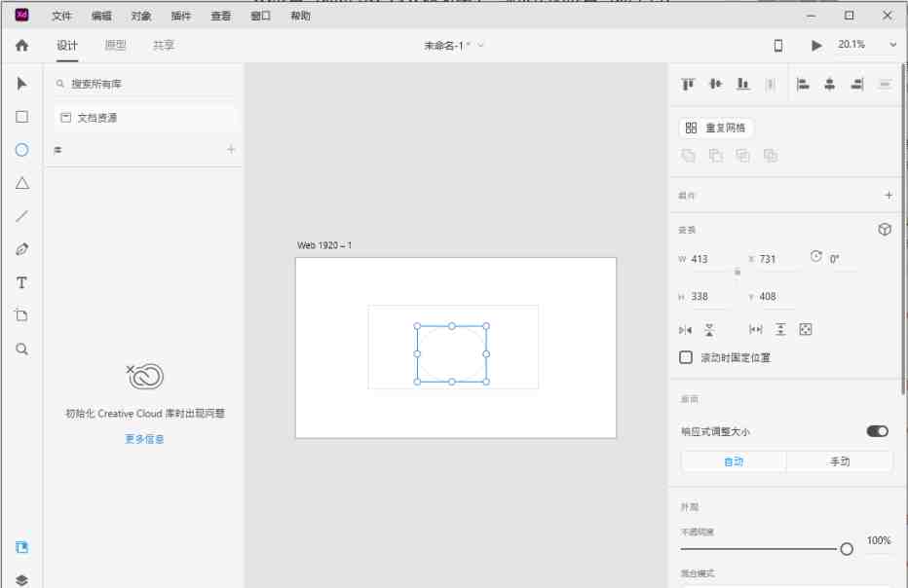Open the 20.1% zoom level dropdown
The height and width of the screenshot is (588, 908).
[x=893, y=45]
